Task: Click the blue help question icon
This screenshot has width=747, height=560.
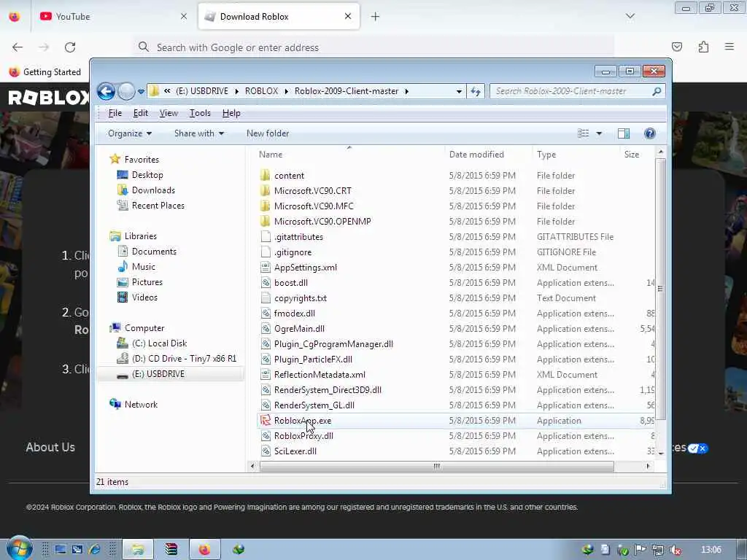Action: click(650, 133)
